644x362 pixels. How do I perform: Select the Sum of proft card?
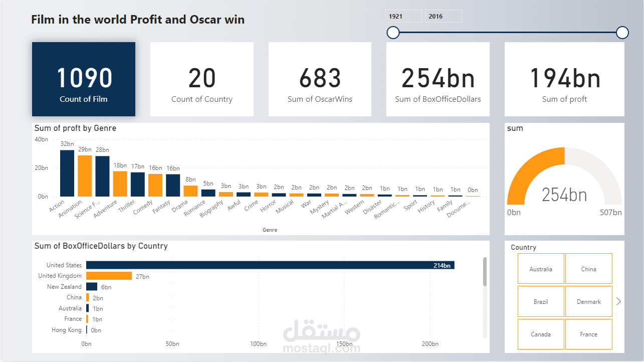tap(564, 79)
